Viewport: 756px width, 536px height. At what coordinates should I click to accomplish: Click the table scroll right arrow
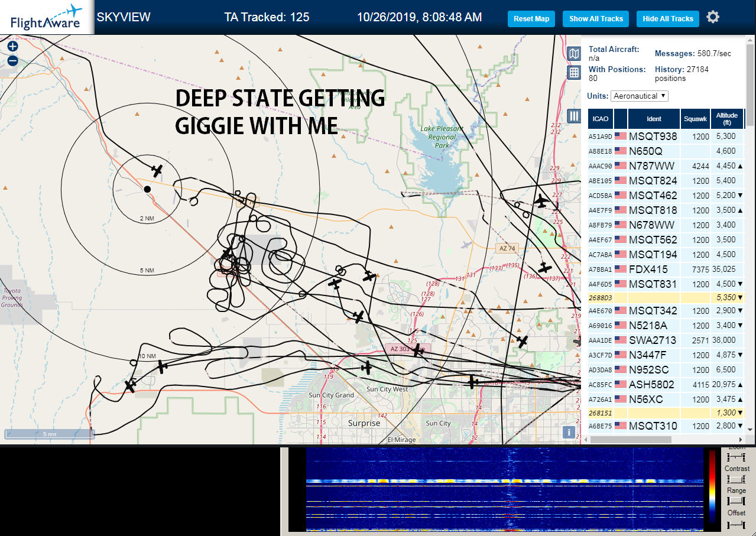click(x=741, y=440)
